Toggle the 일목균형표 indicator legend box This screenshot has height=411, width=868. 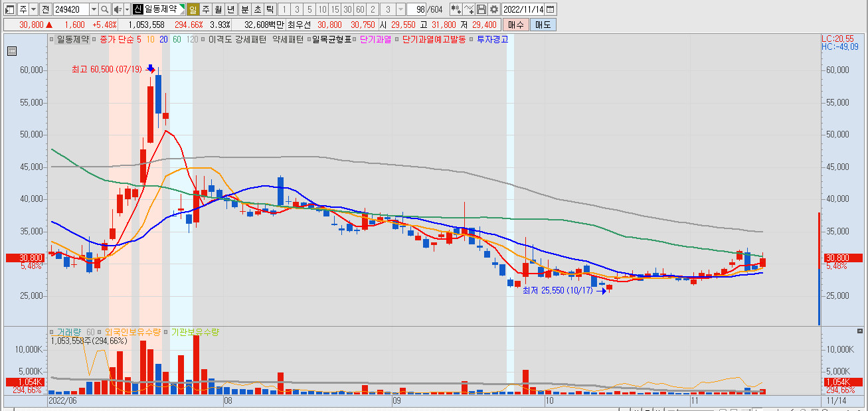pos(308,40)
